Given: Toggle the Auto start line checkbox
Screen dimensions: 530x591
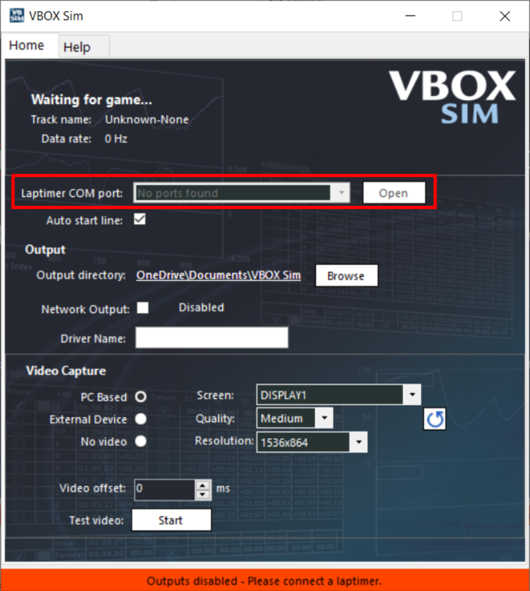Looking at the screenshot, I should point(139,219).
